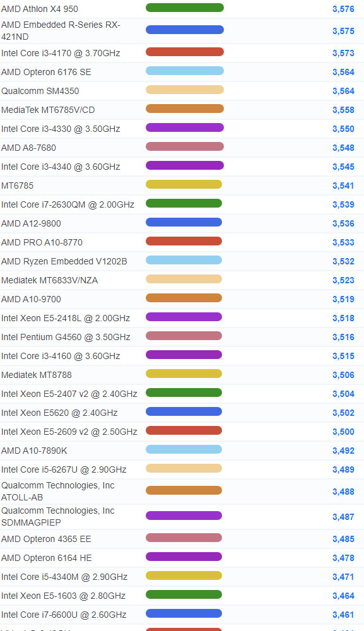Click the score 3,541 for MT6785
Image resolution: width=364 pixels, height=631 pixels.
point(343,186)
